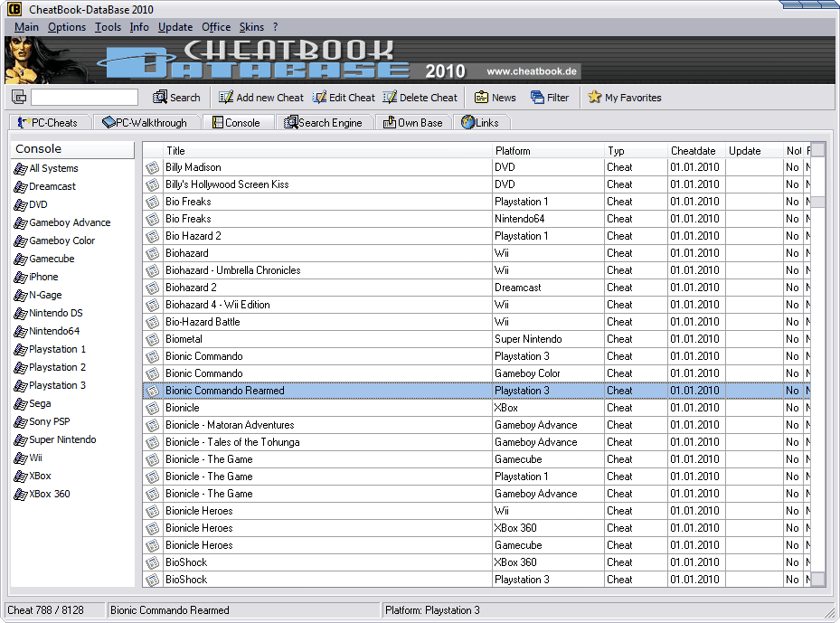
Task: Select DVD system in sidebar
Action: tap(31, 204)
